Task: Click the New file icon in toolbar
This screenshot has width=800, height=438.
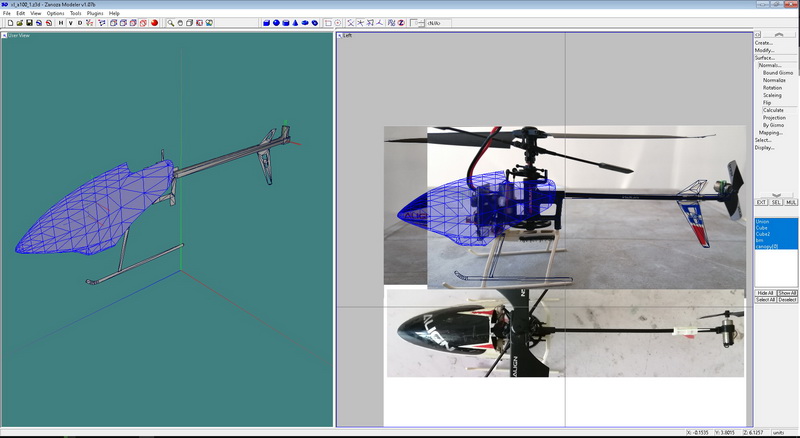Action: tap(9, 23)
